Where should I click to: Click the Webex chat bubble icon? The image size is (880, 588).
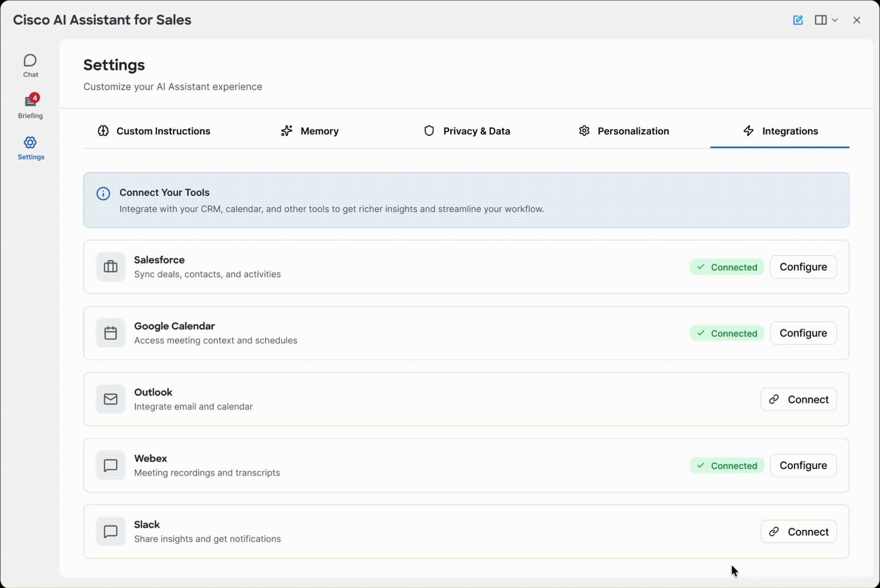coord(111,465)
